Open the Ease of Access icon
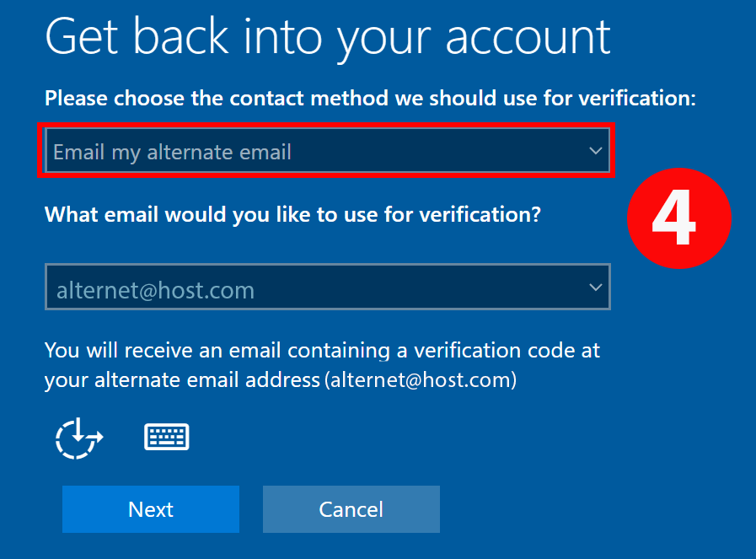 coord(79,438)
